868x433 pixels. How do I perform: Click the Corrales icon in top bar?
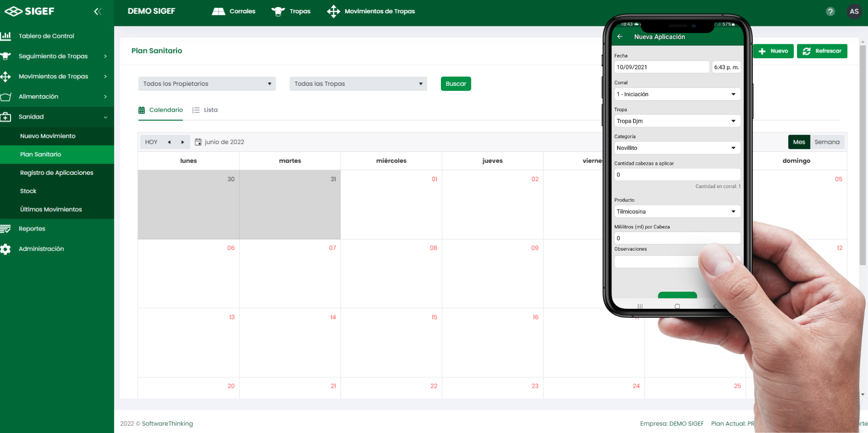(218, 12)
